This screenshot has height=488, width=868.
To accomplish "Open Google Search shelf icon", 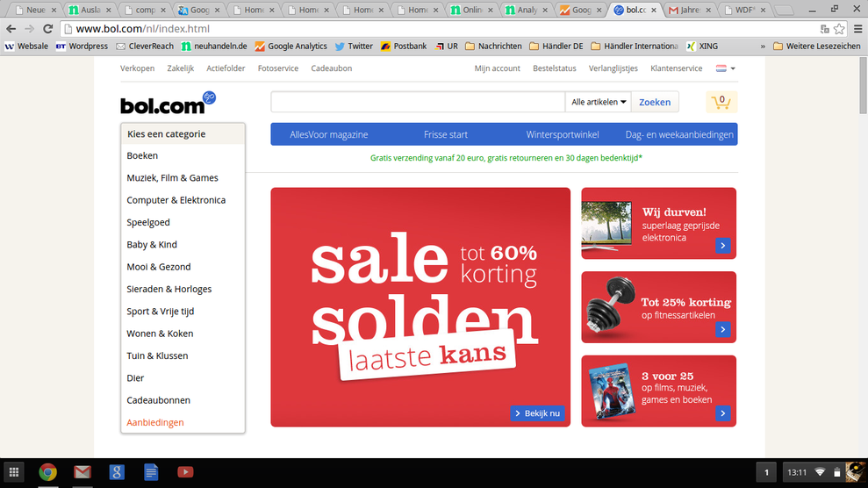I will click(117, 472).
